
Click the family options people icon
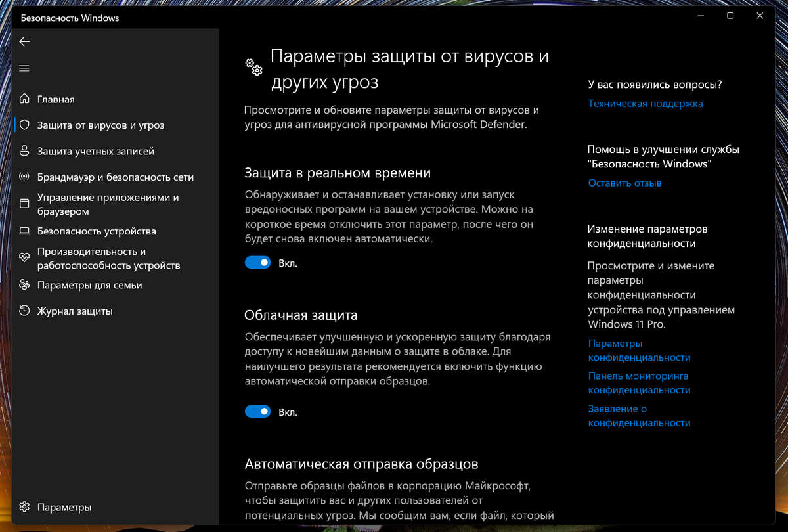pyautogui.click(x=24, y=285)
